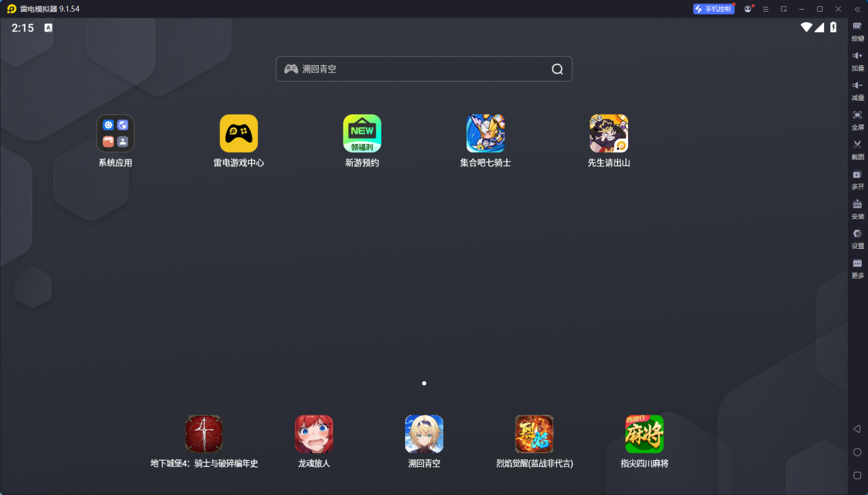Click the search magnifier icon
Viewport: 868px width, 495px height.
[557, 69]
